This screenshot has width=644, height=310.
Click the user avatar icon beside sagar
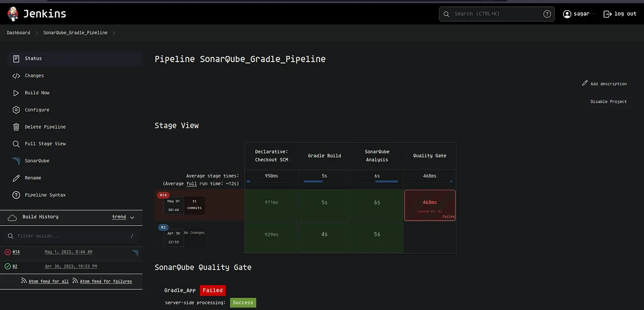pyautogui.click(x=567, y=14)
